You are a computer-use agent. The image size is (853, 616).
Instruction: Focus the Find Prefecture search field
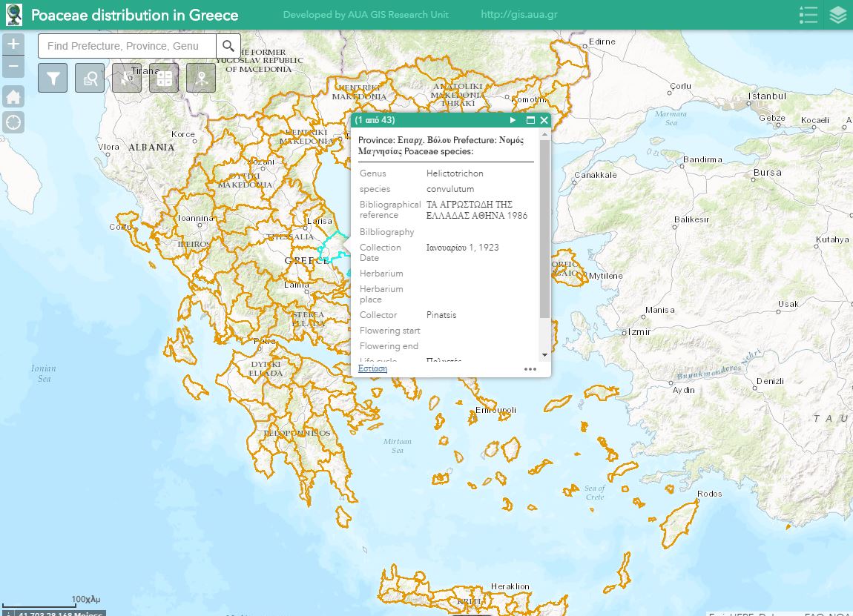coord(127,46)
